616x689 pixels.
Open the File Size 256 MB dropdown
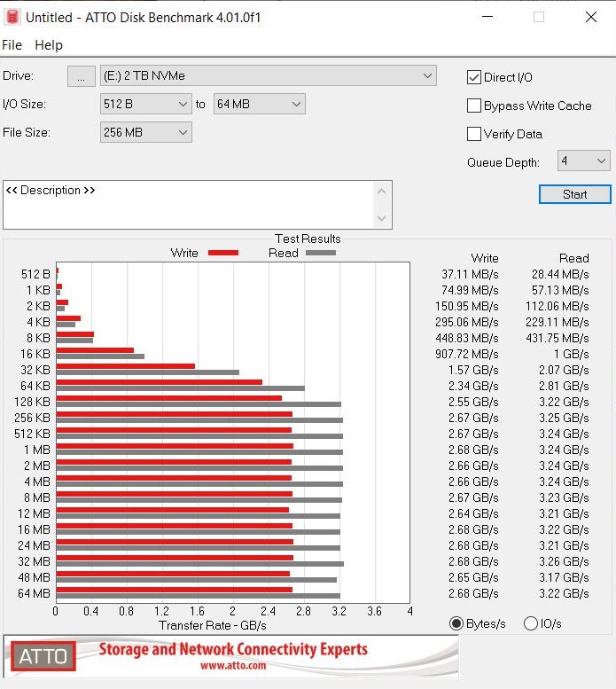(146, 132)
